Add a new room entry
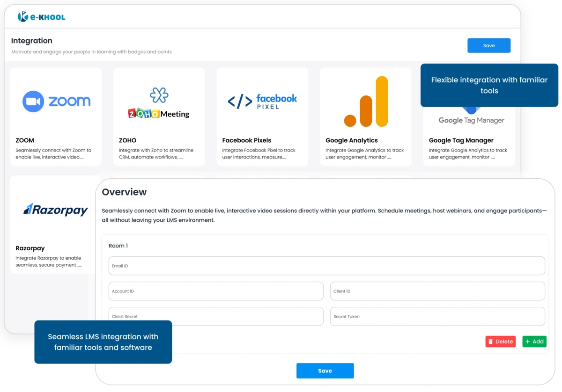 534,341
